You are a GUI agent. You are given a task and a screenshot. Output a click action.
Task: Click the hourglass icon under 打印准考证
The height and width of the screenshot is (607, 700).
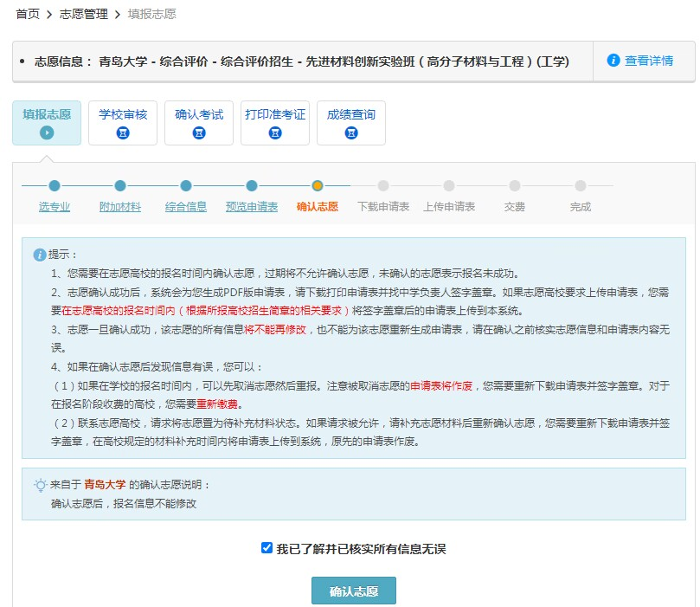point(275,132)
